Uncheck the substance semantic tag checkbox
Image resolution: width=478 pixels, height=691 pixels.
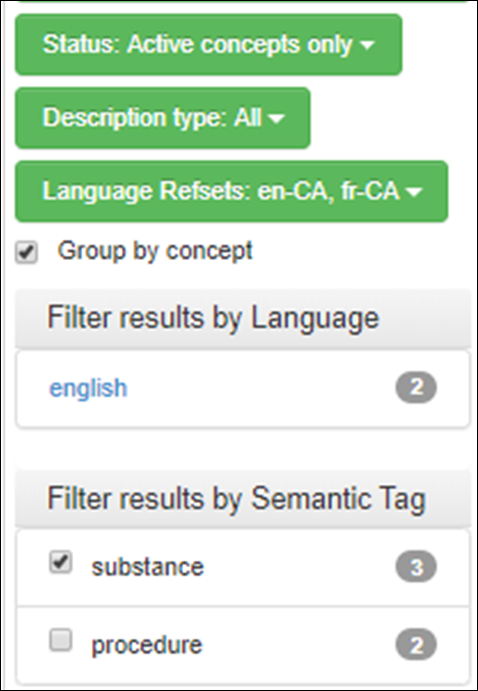[60, 562]
